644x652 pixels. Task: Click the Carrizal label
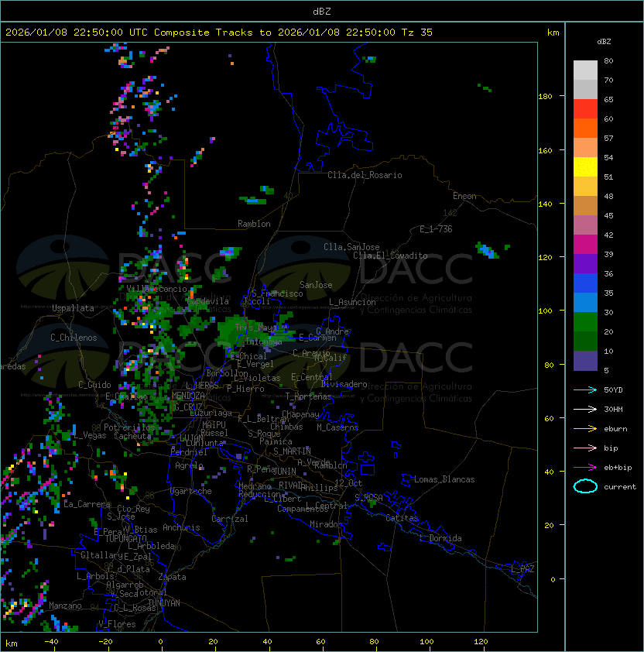click(229, 519)
